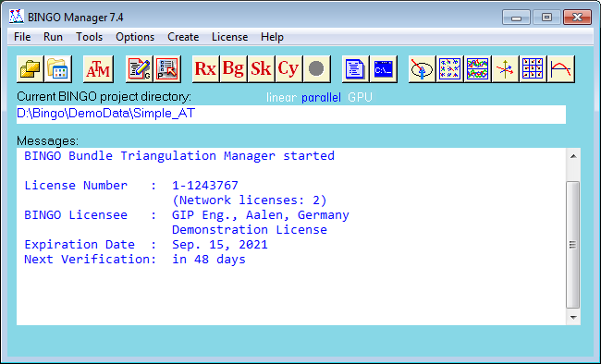Open the project folder icon
This screenshot has width=601, height=364.
tap(31, 69)
